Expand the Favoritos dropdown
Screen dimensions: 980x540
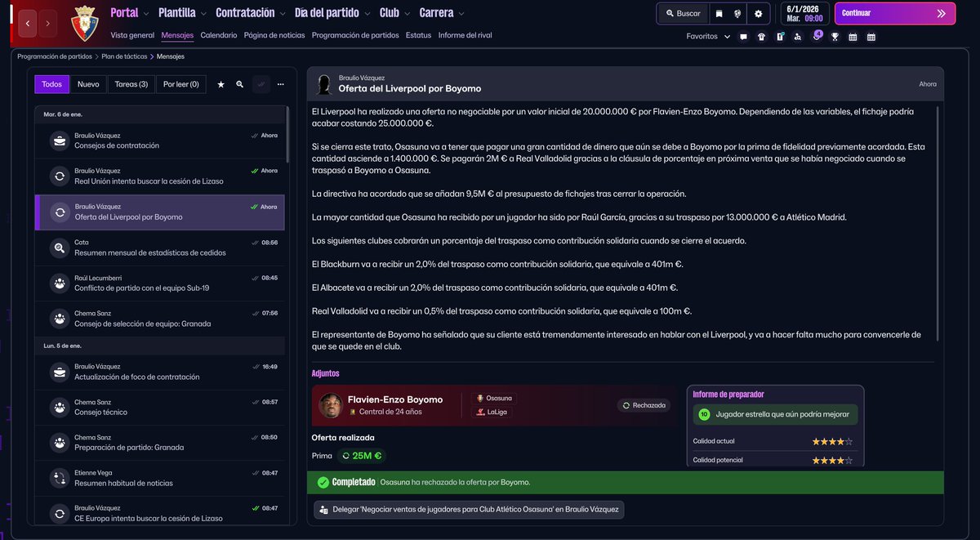pos(707,37)
